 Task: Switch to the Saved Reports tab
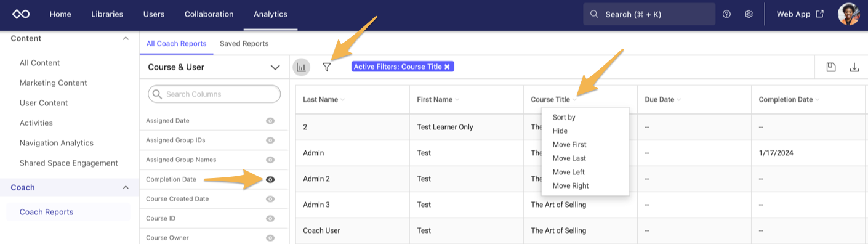(x=244, y=44)
